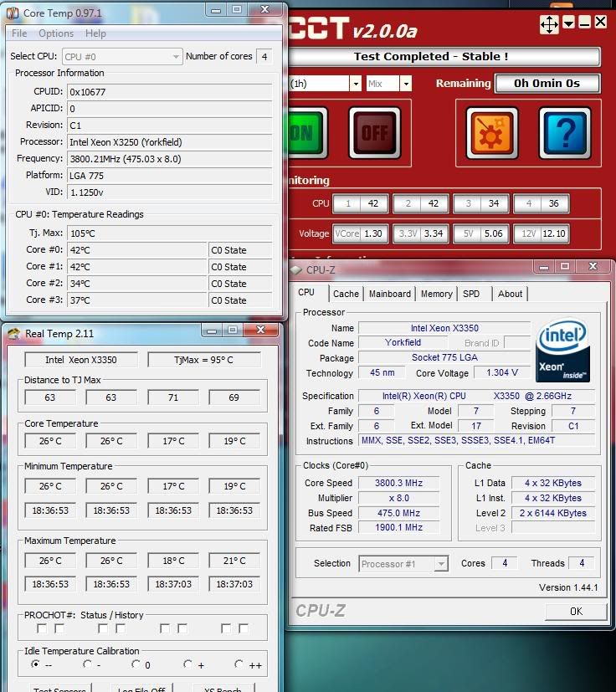Open OCCT settings with the orange gear icon
Viewport: 616px width, 692px height.
point(491,133)
